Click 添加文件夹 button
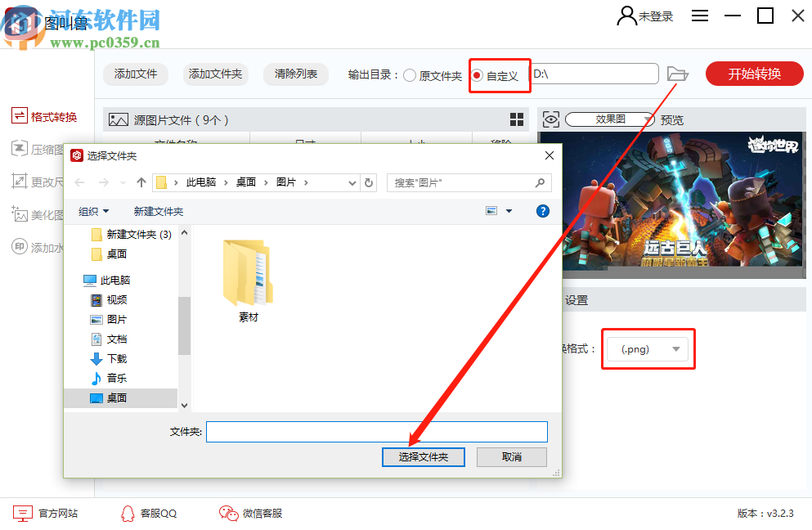The height and width of the screenshot is (530, 812). [215, 74]
